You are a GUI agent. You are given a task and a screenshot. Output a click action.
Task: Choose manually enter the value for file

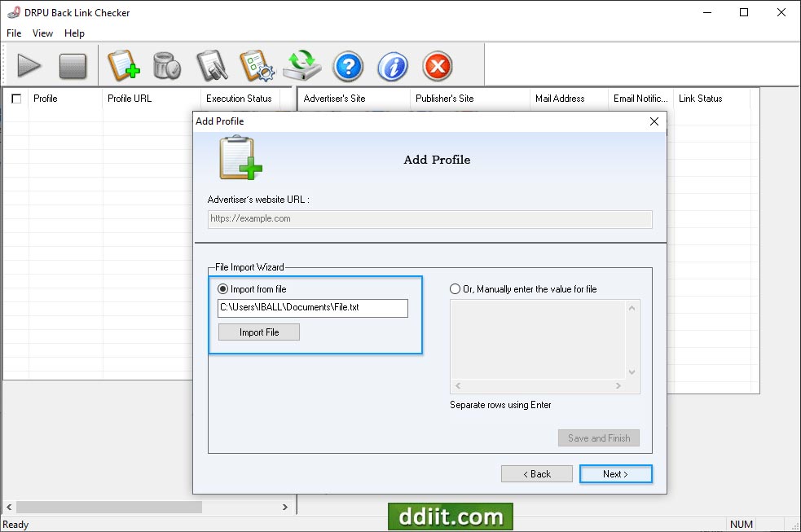[x=454, y=288]
